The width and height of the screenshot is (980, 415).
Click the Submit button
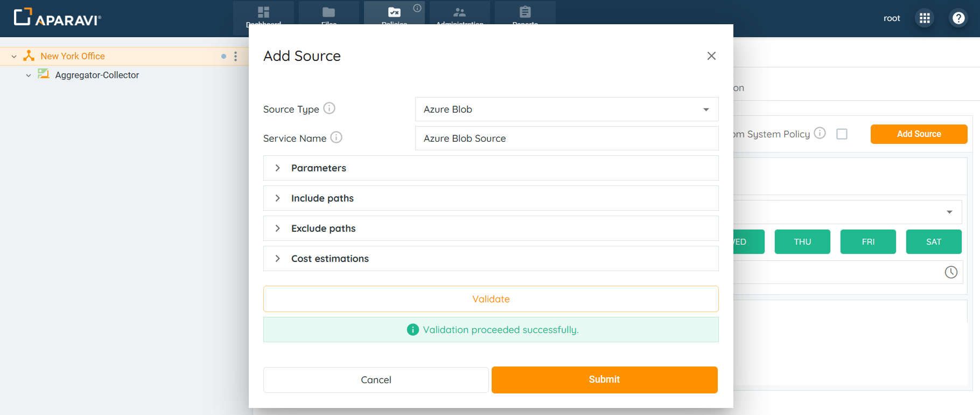click(x=604, y=379)
